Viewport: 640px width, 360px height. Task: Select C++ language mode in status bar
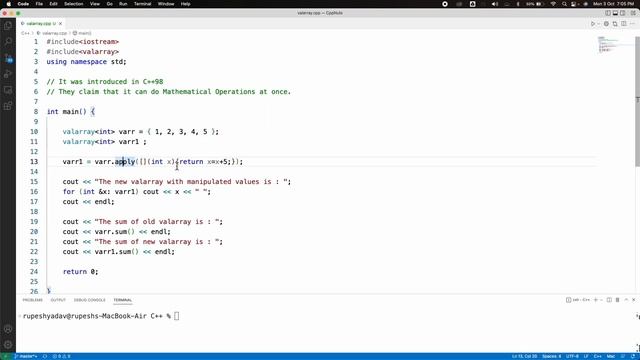tap(598, 356)
